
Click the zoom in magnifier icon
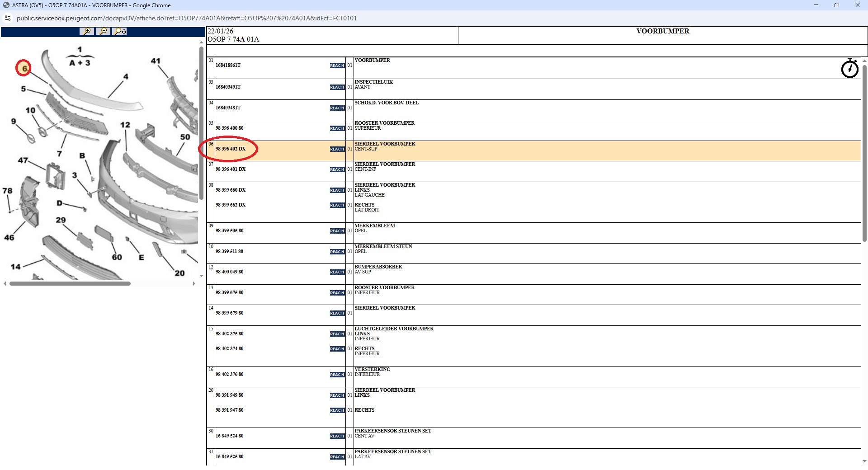click(x=86, y=31)
